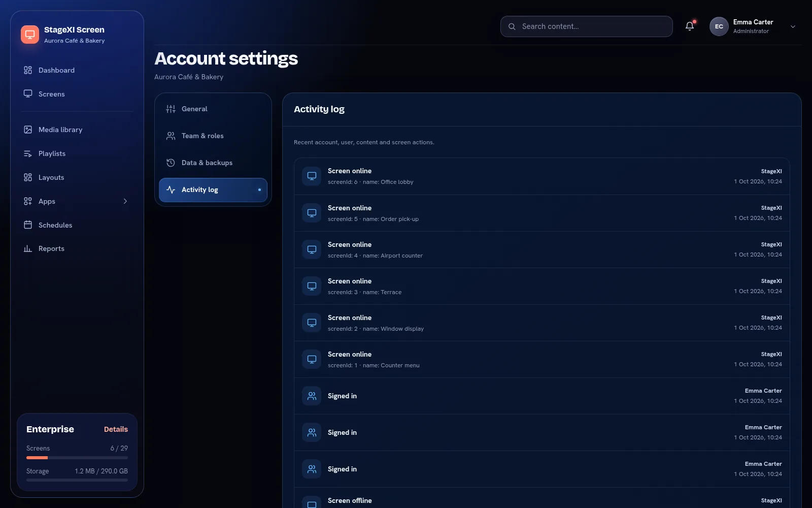Click '1.2 MB / 290.0 GB' storage value
This screenshot has width=812, height=508.
tap(101, 471)
